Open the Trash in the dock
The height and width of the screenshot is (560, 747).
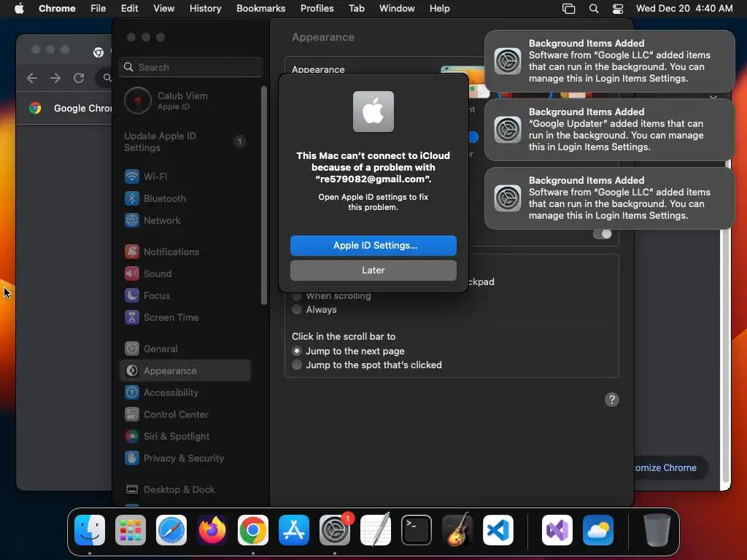coord(657,530)
